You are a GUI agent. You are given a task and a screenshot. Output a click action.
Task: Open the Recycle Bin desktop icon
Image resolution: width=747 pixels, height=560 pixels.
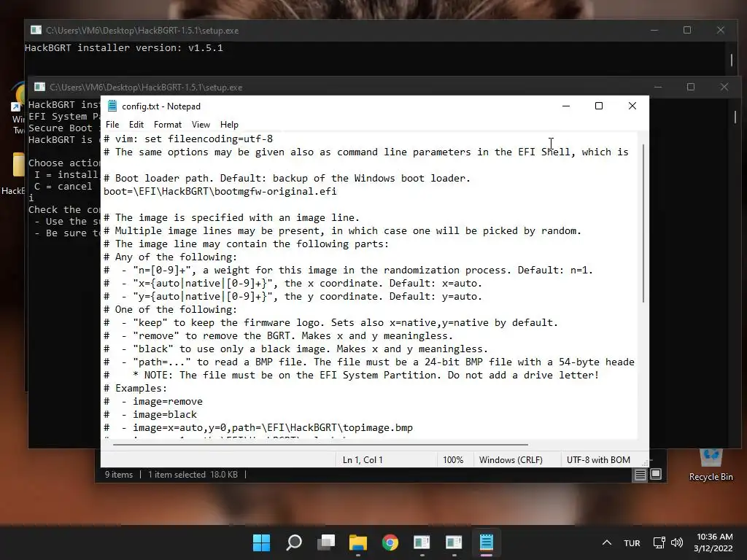click(711, 464)
